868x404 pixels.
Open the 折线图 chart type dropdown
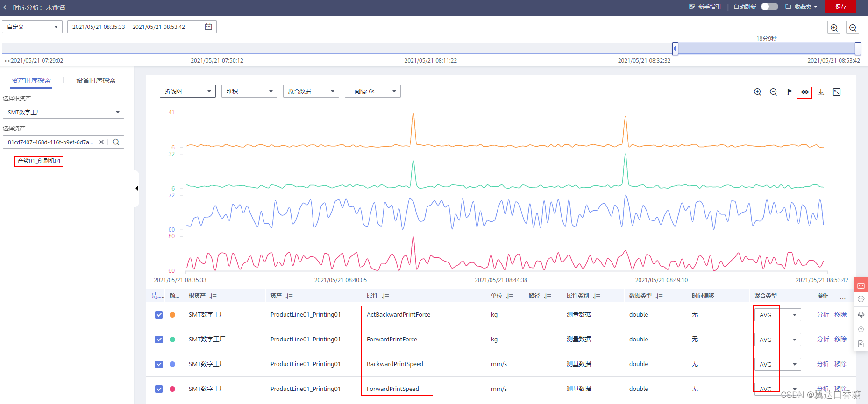[188, 91]
